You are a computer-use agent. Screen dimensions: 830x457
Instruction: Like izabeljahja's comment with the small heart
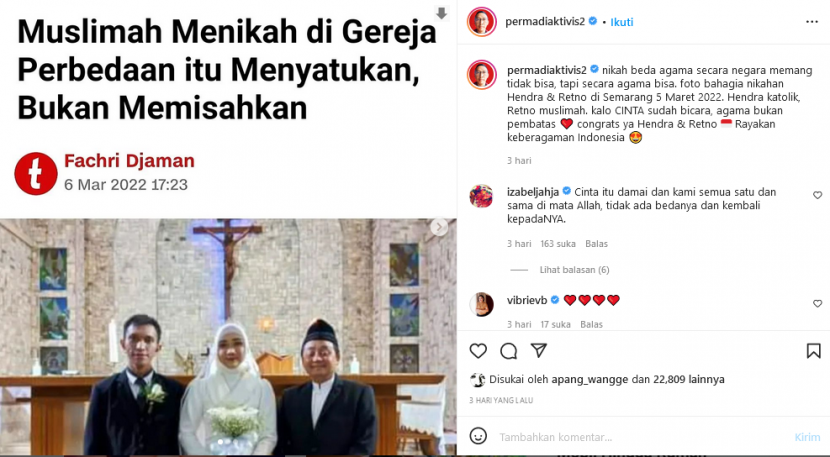[817, 195]
